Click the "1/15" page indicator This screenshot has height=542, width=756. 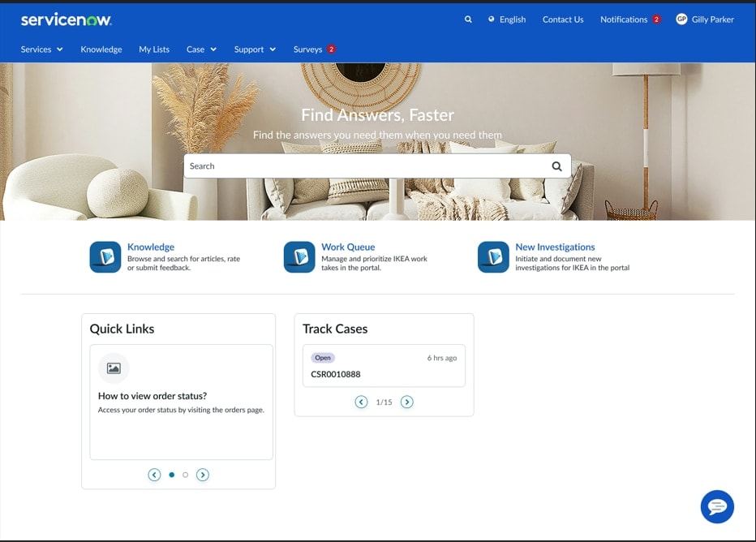[384, 402]
